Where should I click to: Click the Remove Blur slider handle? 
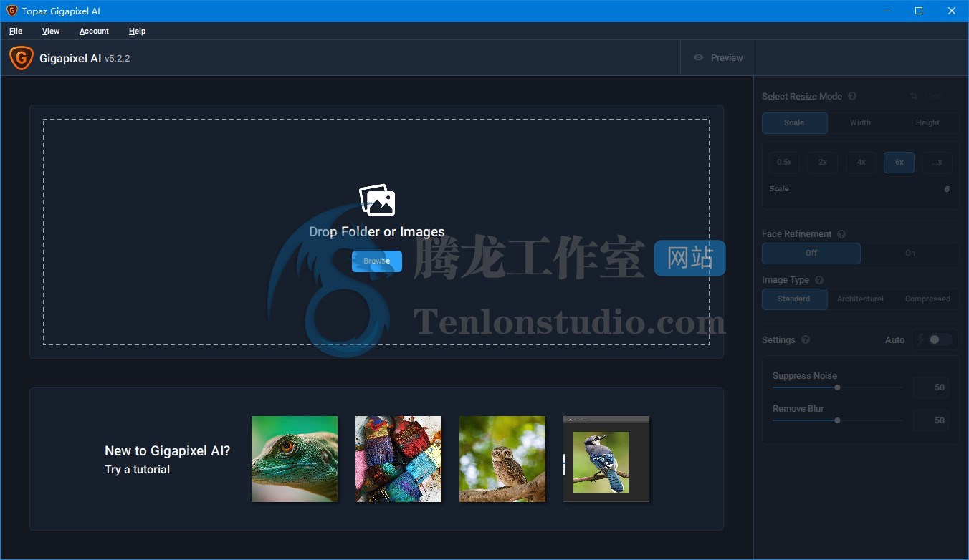click(837, 420)
